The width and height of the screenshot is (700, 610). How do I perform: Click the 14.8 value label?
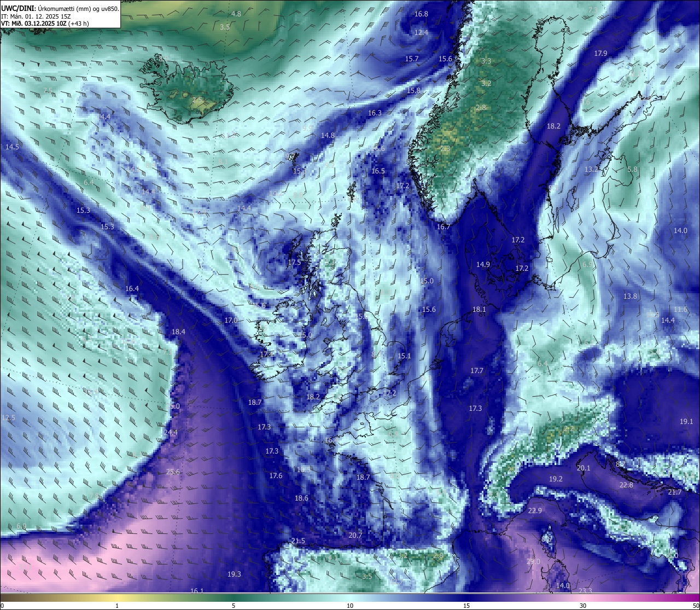pos(328,135)
